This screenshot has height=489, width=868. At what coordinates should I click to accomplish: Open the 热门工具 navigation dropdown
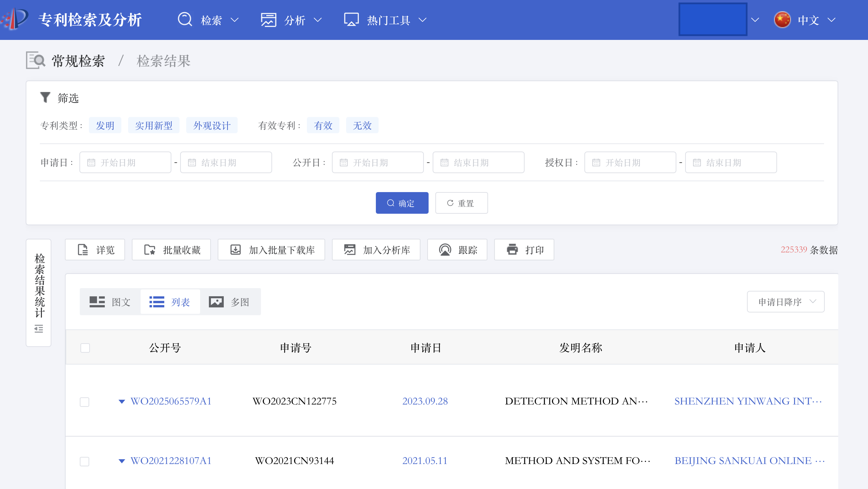click(x=386, y=20)
